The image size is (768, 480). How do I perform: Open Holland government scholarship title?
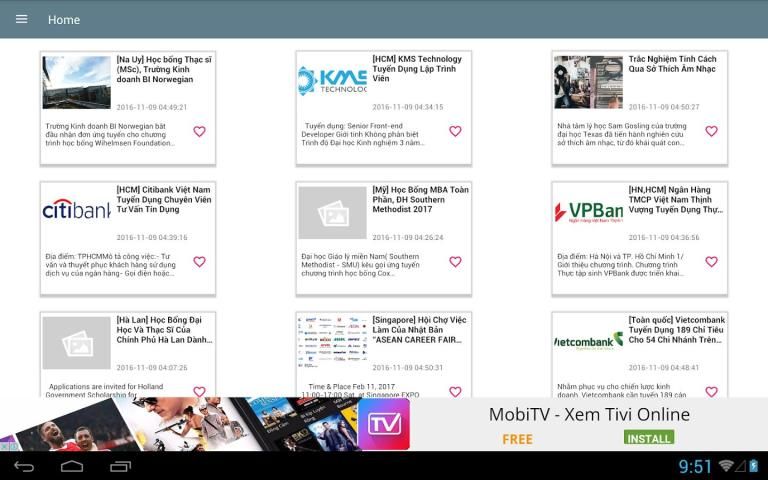[164, 330]
